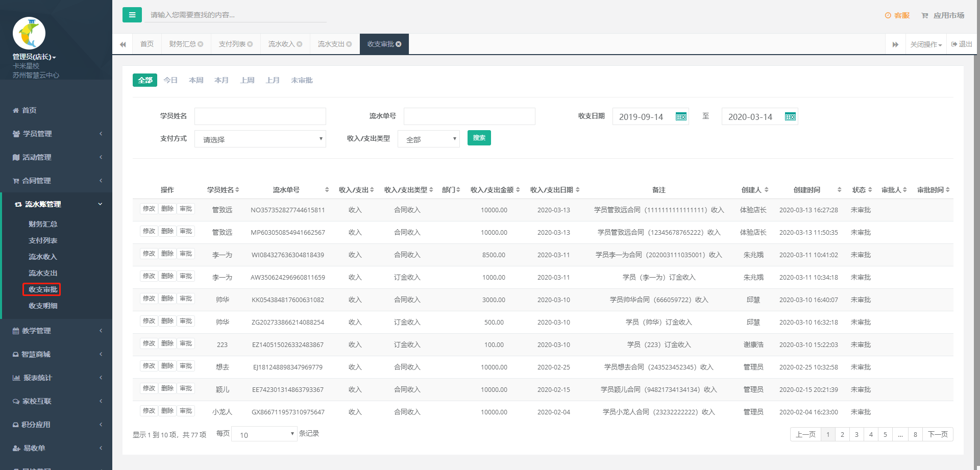Select the 本月 filter tab
The height and width of the screenshot is (470, 980).
[222, 80]
